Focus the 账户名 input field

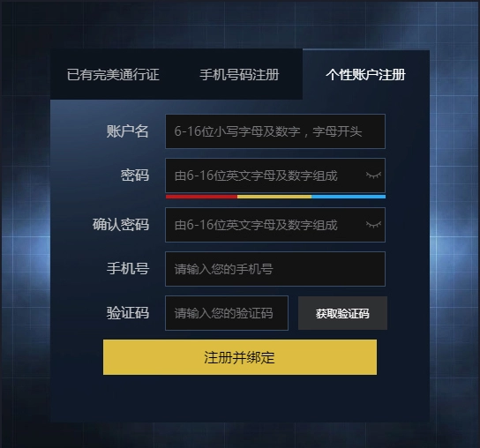click(275, 131)
